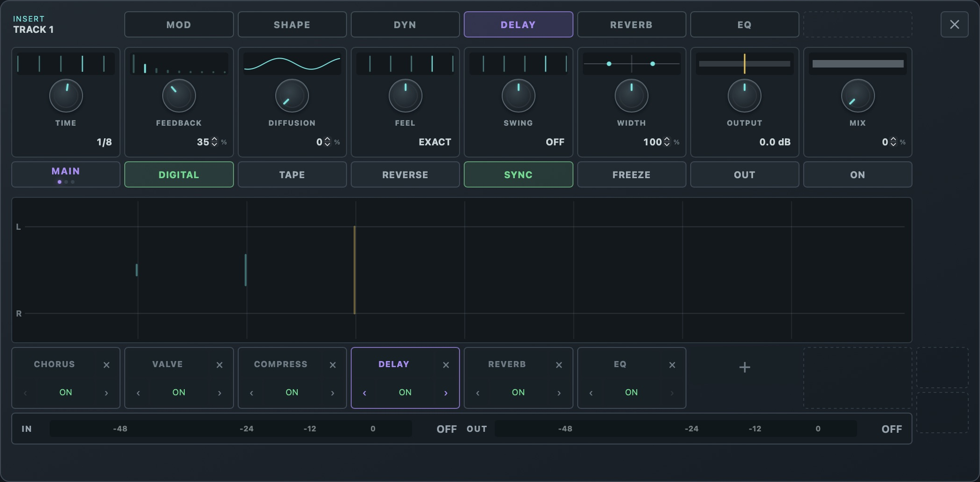Remove the Valve effect slot

coord(219,365)
